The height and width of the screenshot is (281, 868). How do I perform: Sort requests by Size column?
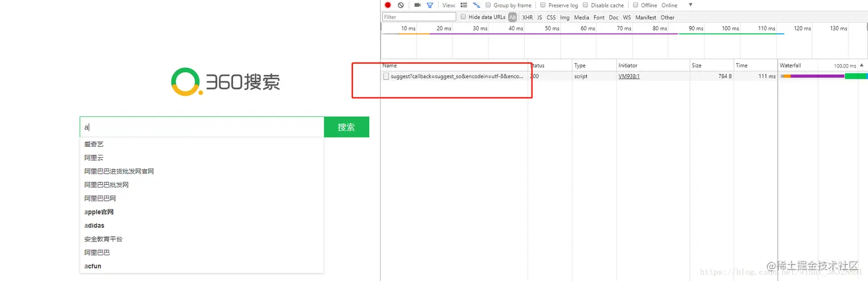[711, 65]
